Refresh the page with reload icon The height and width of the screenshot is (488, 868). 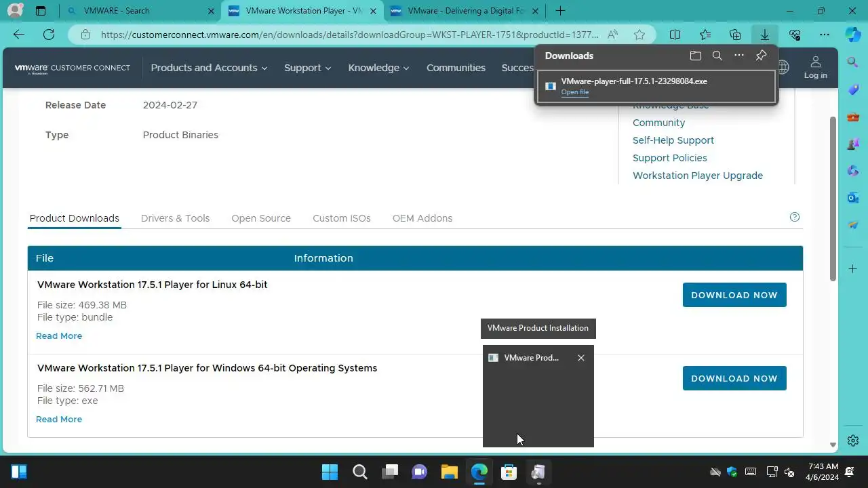tap(49, 35)
